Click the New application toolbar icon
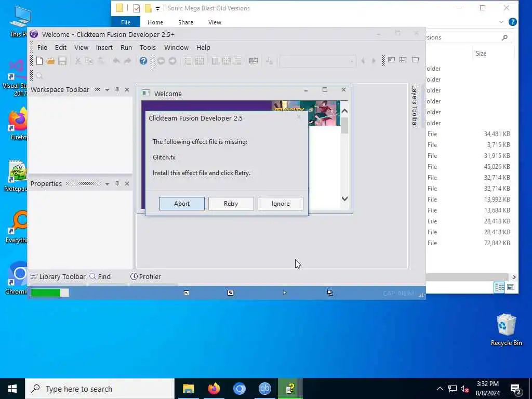532x399 pixels. [x=39, y=61]
